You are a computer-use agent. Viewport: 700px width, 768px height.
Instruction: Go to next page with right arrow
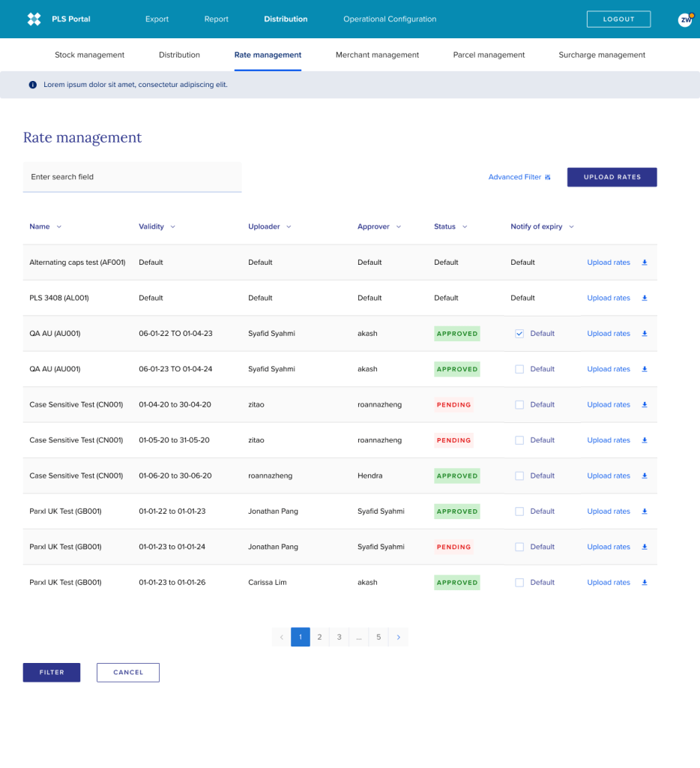[398, 637]
